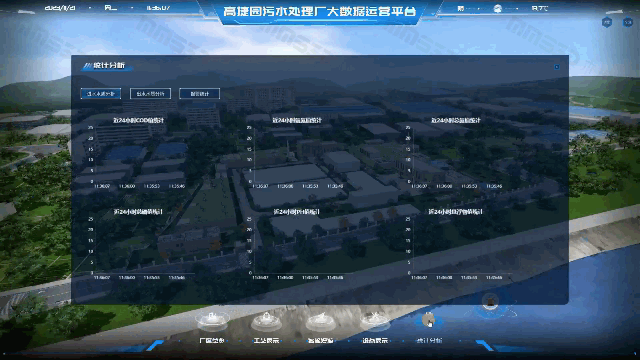Screen dimensions: 640x360
Task: Select the 工艺展示 menu label
Action: (266, 340)
